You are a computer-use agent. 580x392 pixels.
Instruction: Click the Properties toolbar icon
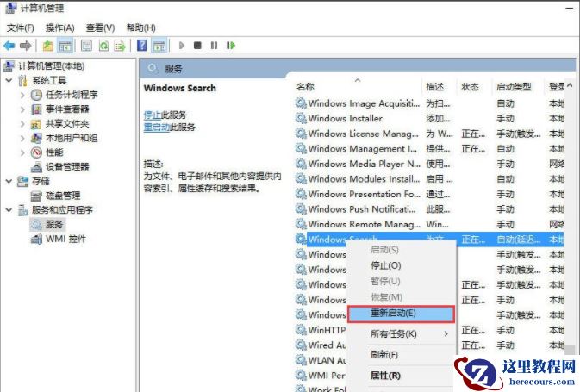pos(86,46)
